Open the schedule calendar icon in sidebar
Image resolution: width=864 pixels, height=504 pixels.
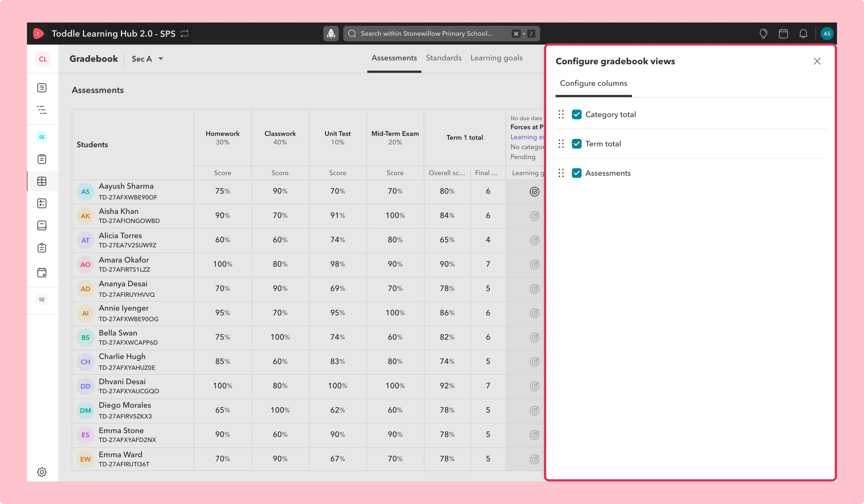(42, 273)
